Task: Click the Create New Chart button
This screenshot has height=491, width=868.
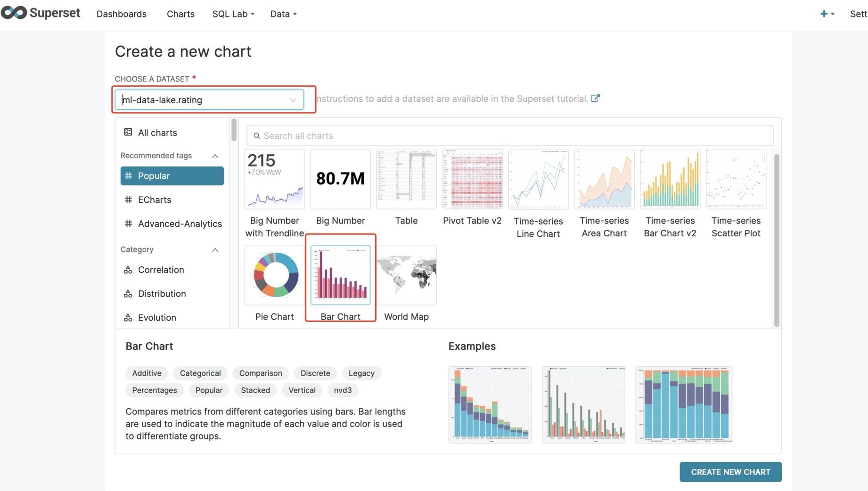Action: [730, 472]
